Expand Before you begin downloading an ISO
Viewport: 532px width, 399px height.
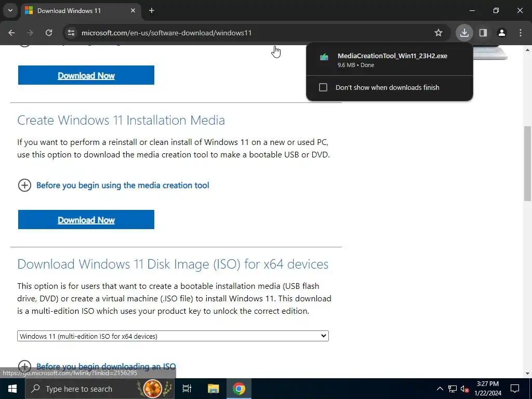[106, 366]
